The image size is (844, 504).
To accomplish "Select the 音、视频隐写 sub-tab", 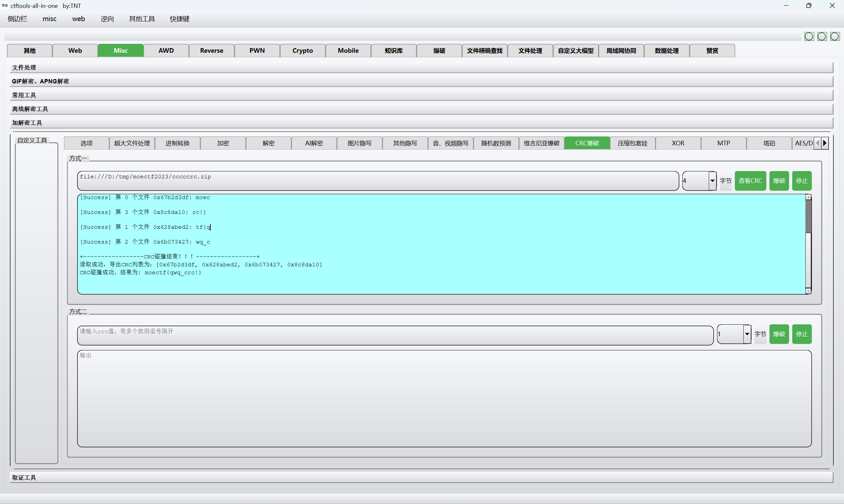I will click(x=451, y=143).
